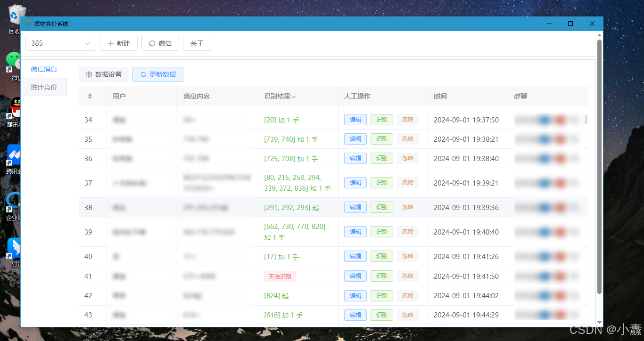
Task: Click 编辑 in row 43
Action: pos(355,315)
